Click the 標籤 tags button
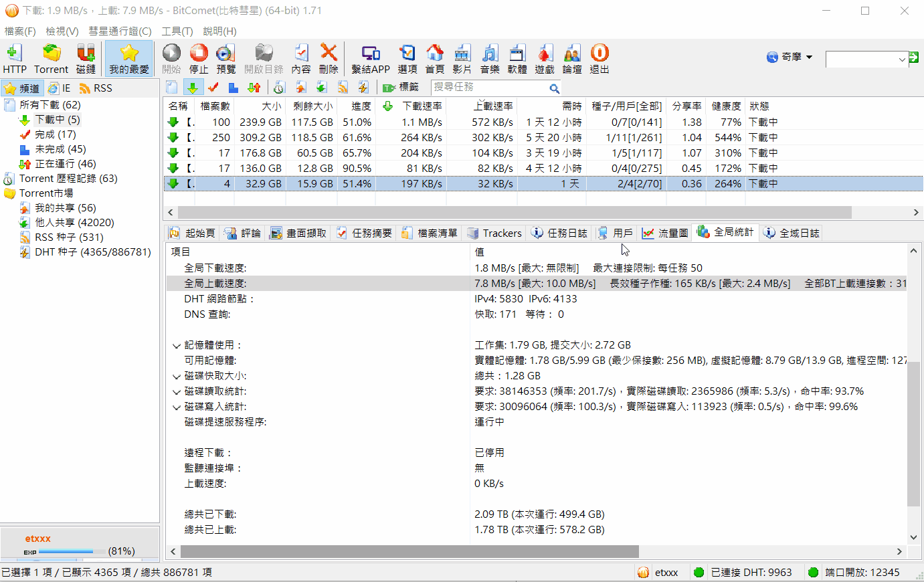 click(401, 88)
